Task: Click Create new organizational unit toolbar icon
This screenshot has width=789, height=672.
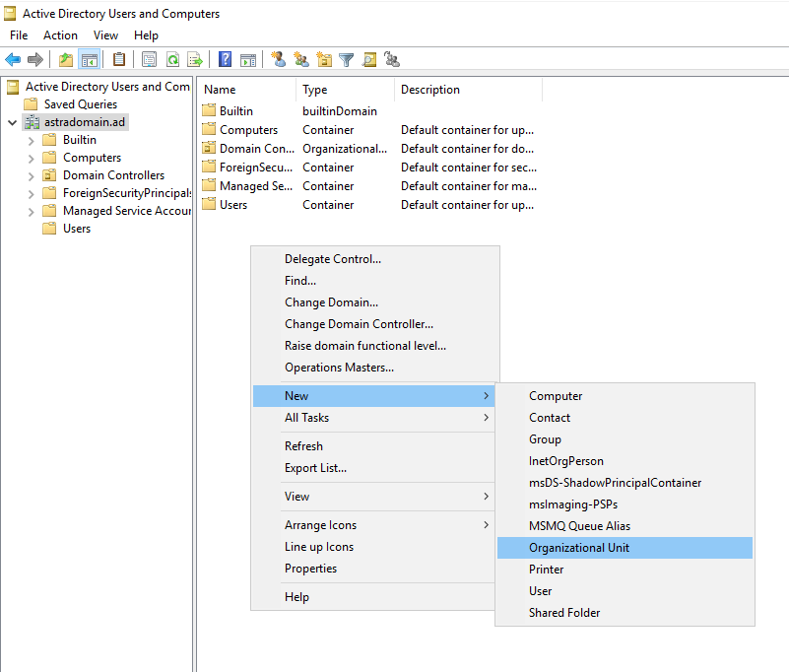Action: tap(324, 59)
